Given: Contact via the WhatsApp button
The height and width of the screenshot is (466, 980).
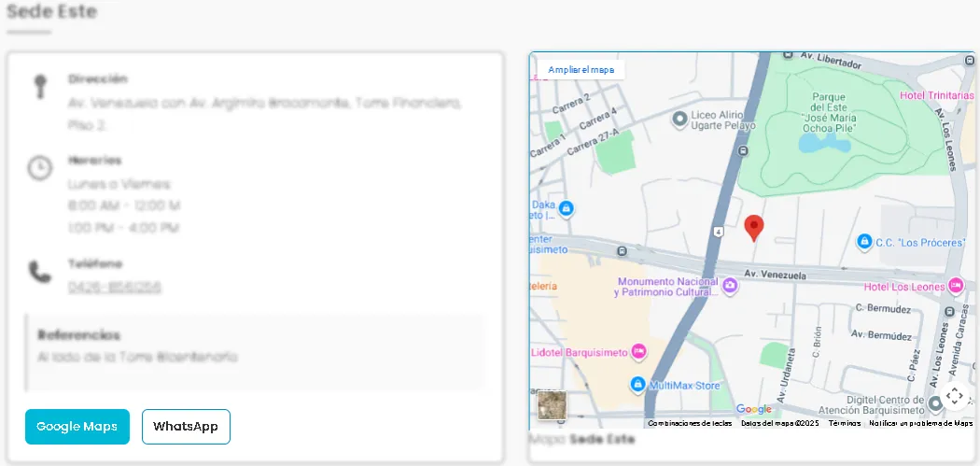Looking at the screenshot, I should pyautogui.click(x=186, y=427).
